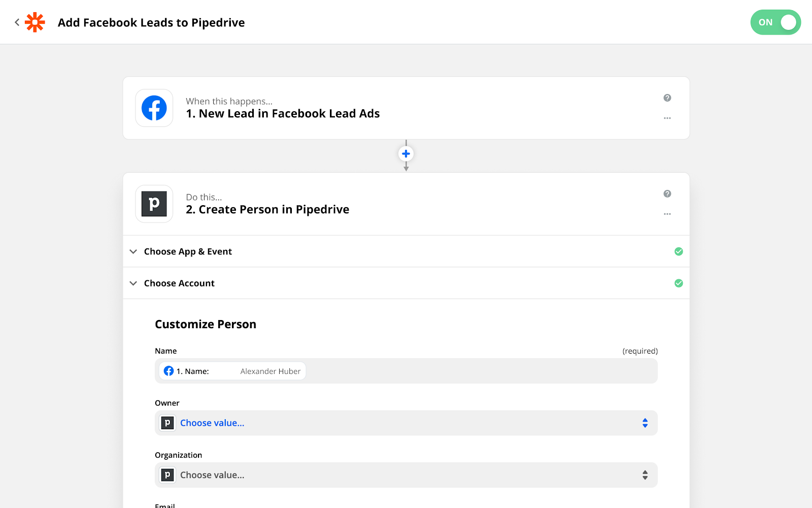The width and height of the screenshot is (812, 508).
Task: Click the Facebook icon on trigger step
Action: pyautogui.click(x=154, y=108)
